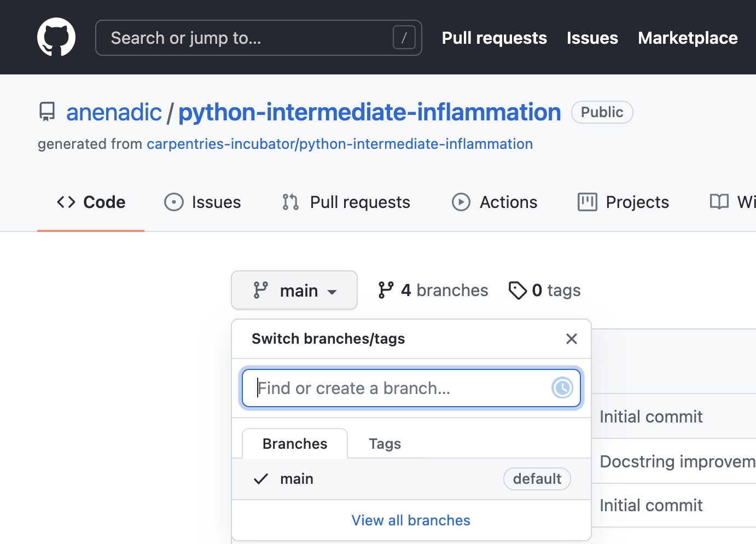Open the main branch dropdown

tap(294, 290)
